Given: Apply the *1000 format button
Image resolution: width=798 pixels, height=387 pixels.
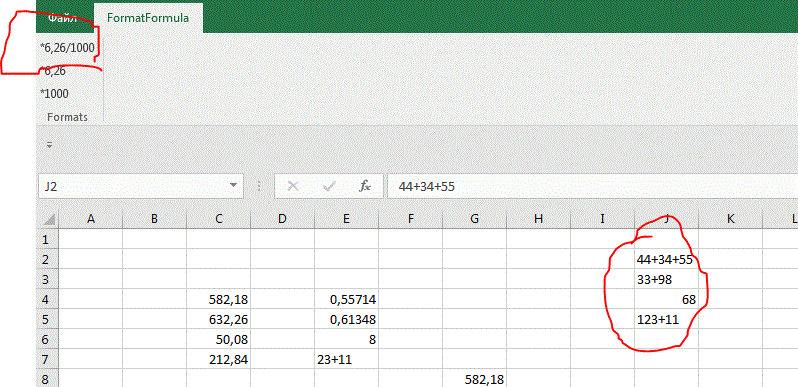Looking at the screenshot, I should [54, 94].
